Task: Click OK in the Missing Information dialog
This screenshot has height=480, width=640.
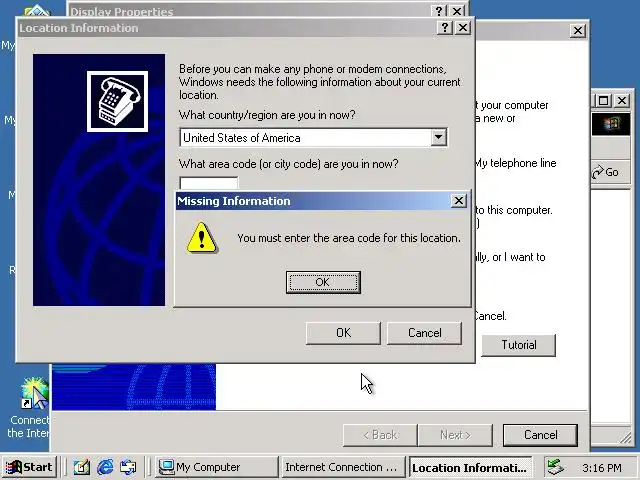Action: 323,282
